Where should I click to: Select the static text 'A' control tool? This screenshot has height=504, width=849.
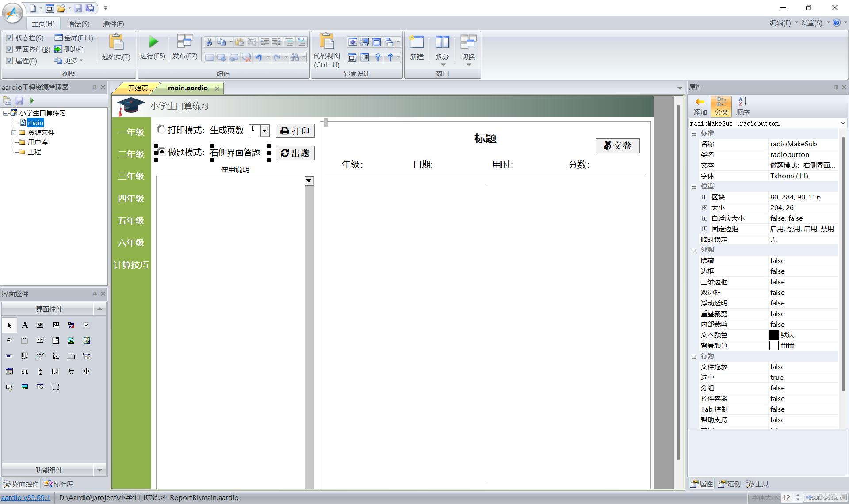(25, 325)
